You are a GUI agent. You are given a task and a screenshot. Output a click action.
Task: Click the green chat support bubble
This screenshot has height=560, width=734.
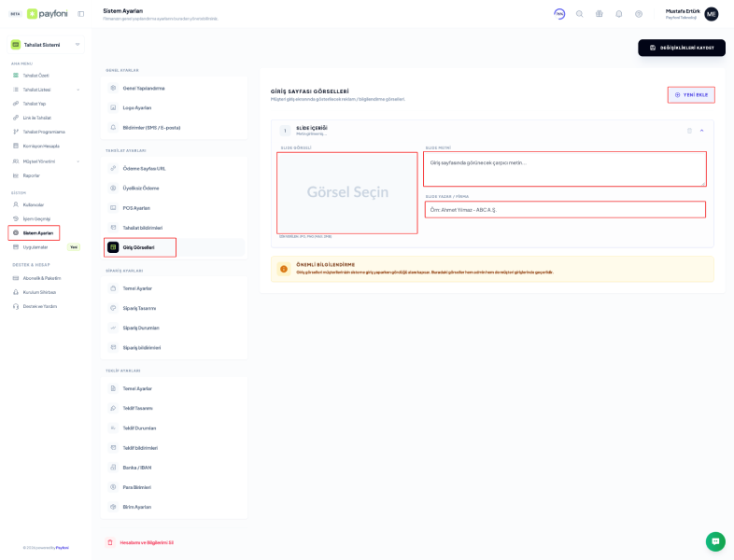click(x=715, y=541)
